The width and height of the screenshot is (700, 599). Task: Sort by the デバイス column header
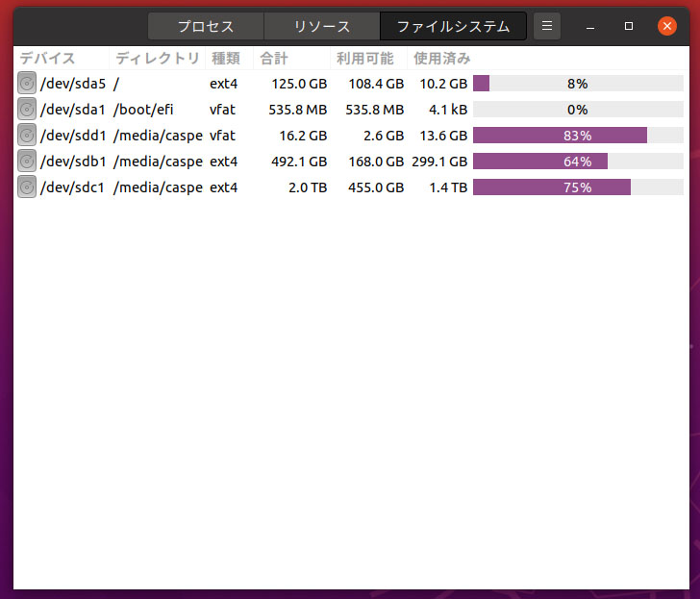coord(62,59)
